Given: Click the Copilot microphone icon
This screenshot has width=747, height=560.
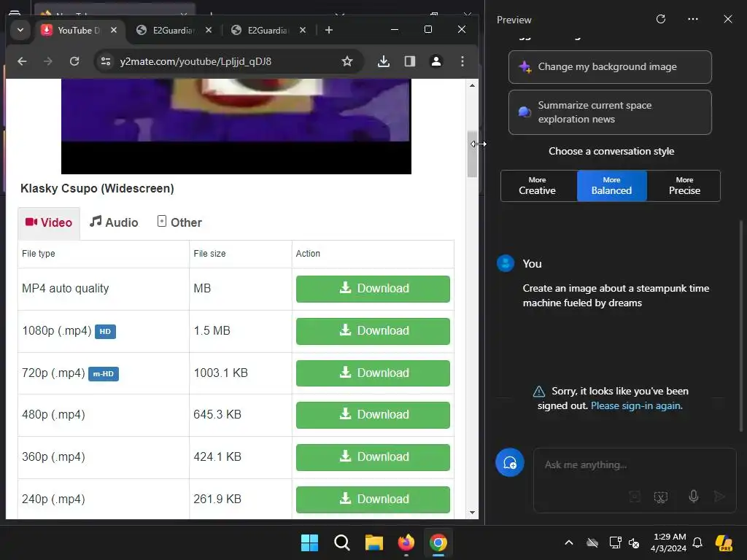Looking at the screenshot, I should tap(694, 497).
